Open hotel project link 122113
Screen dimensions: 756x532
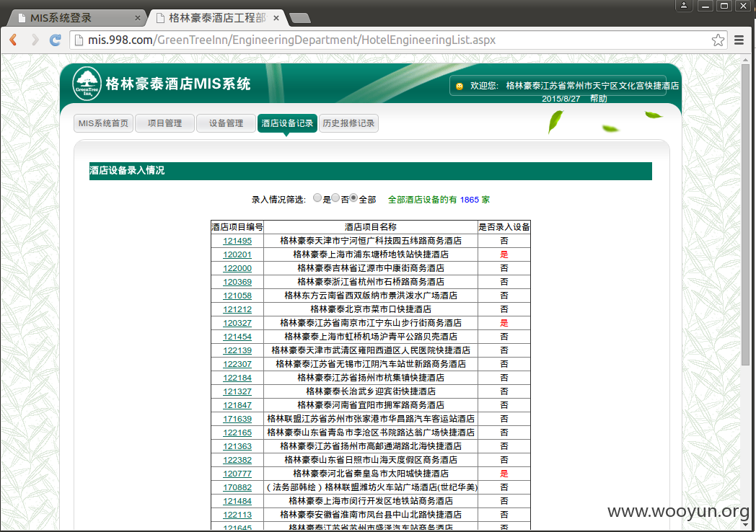[x=237, y=515]
